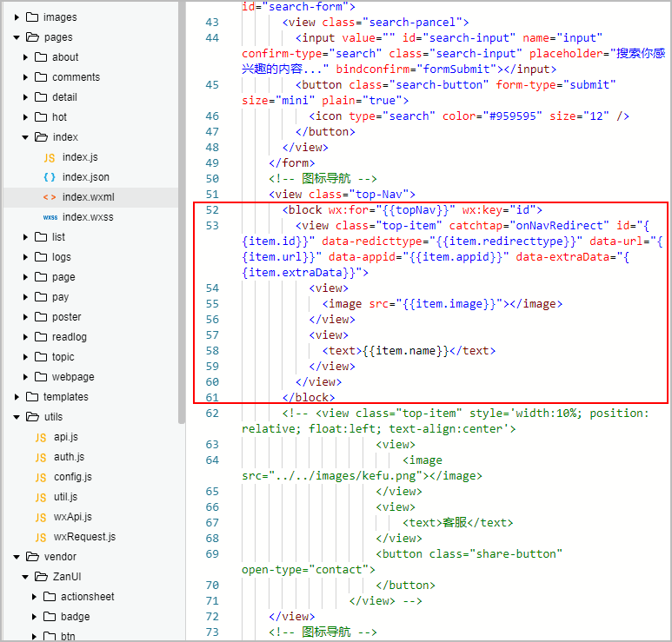Image resolution: width=672 pixels, height=642 pixels.
Task: Select the index.wxml file
Action: [88, 197]
